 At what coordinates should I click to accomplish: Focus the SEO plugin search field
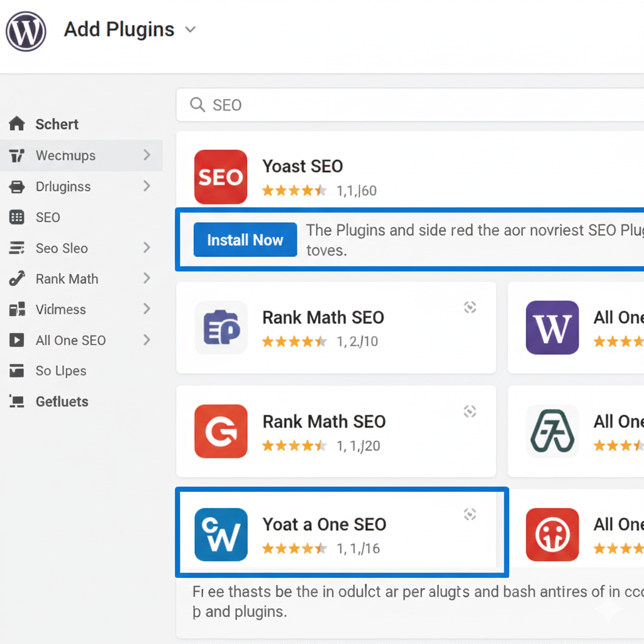point(410,105)
